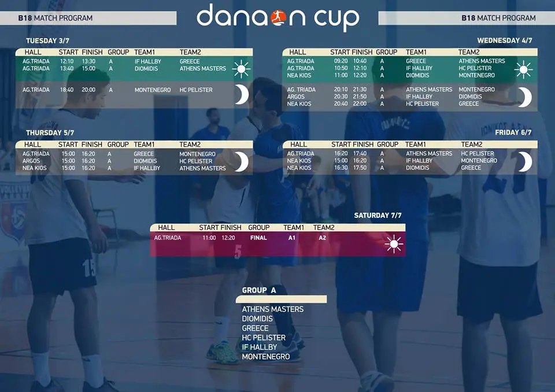Select IF HALLBY in Thursday's NEA KIOS match
Viewport: 555px width, 392px height.
(x=147, y=168)
